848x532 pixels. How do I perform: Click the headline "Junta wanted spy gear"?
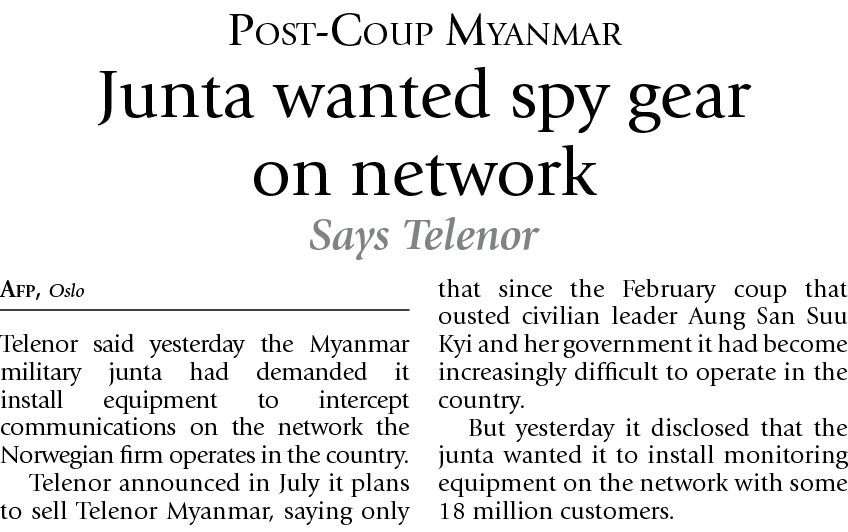(x=424, y=99)
